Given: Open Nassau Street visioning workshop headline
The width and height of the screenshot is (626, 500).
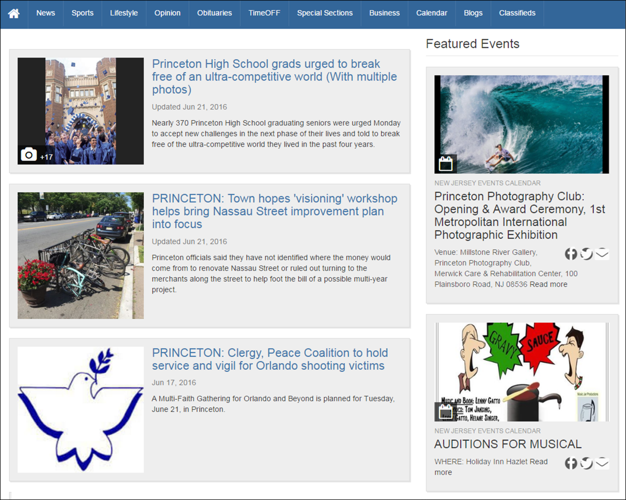Looking at the screenshot, I should point(274,211).
